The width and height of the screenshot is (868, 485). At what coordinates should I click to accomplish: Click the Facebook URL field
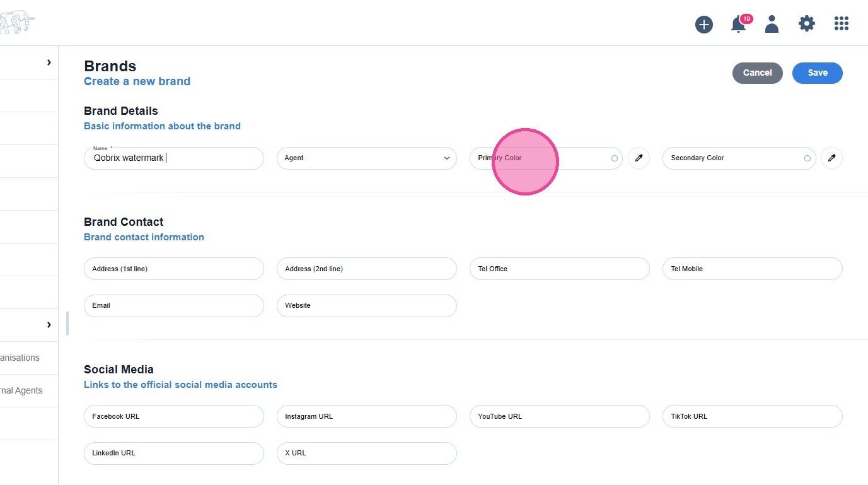click(174, 416)
